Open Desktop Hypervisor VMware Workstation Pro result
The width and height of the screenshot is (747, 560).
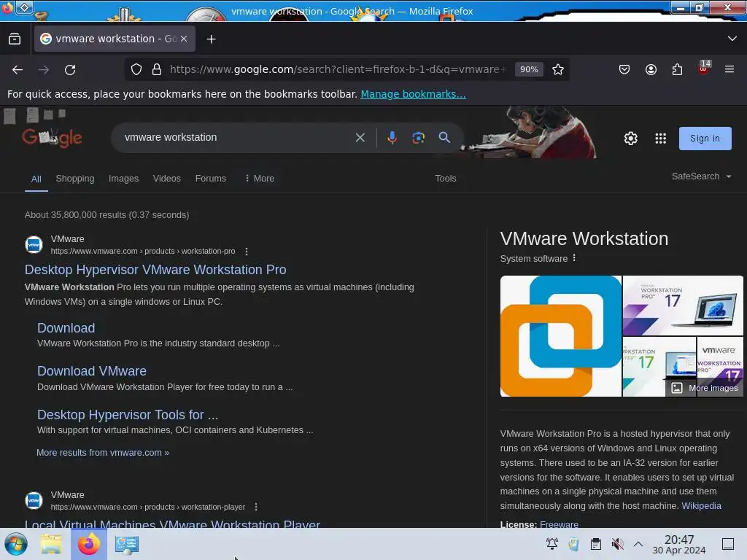coord(155,270)
